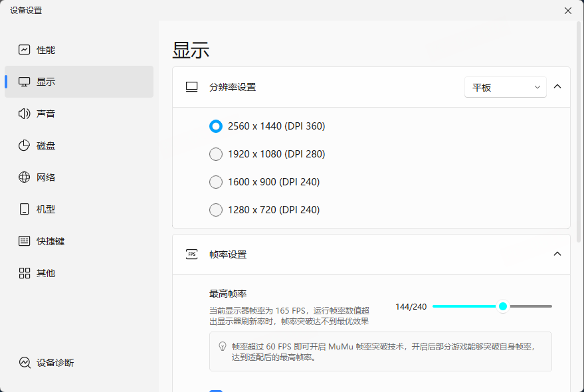The image size is (584, 392).
Task: Open 磁盘 (Disk) settings
Action: click(x=47, y=145)
